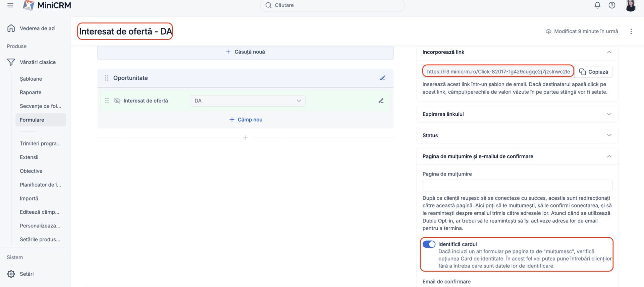
Task: Edit the Interesat de ofertă field pencil
Action: [381, 101]
